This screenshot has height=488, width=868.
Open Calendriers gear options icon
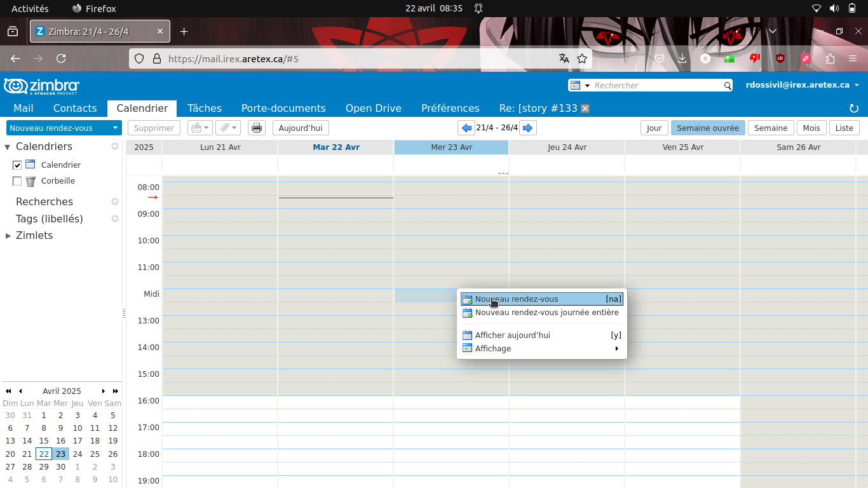click(x=115, y=146)
